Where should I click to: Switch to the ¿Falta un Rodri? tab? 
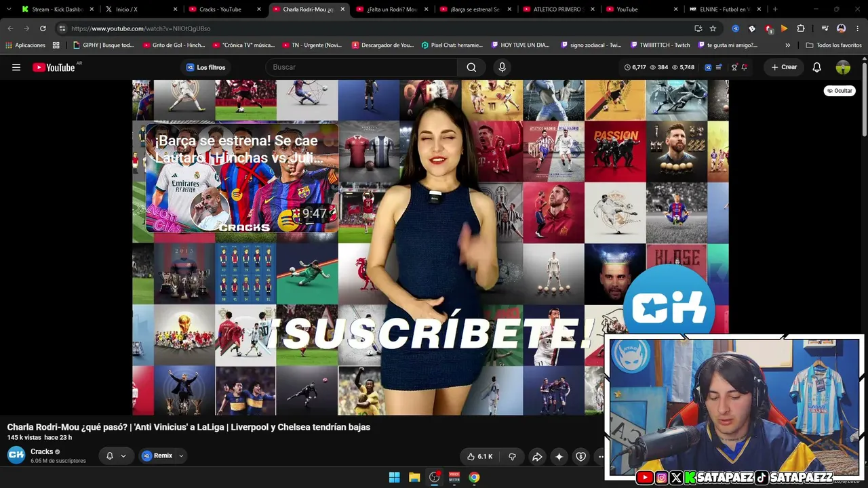392,9
